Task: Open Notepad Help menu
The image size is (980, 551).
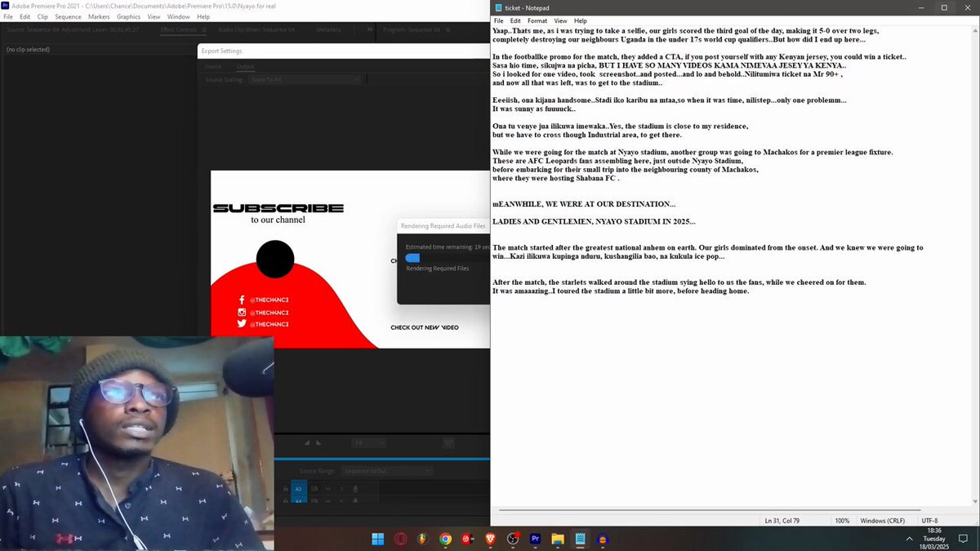Action: coord(580,20)
